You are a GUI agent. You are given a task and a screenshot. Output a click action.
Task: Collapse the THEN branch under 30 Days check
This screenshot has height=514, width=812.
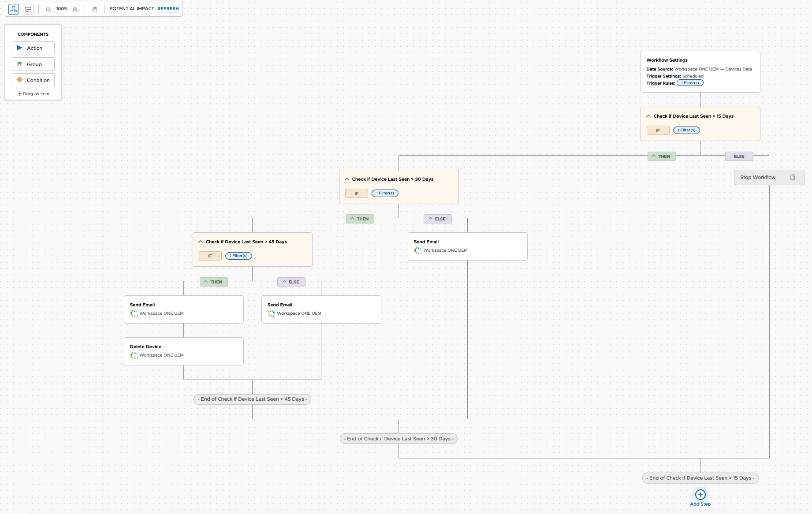click(353, 219)
